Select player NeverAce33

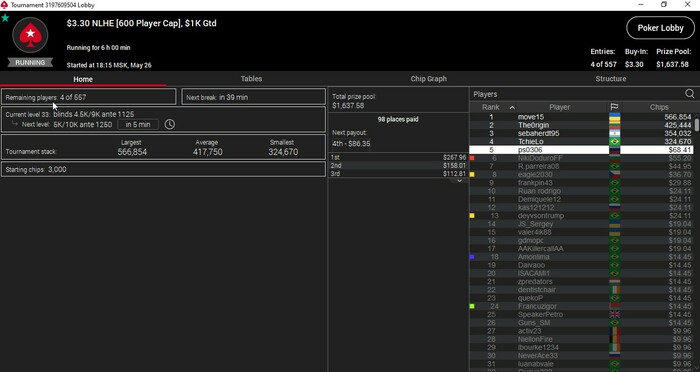coord(581,355)
